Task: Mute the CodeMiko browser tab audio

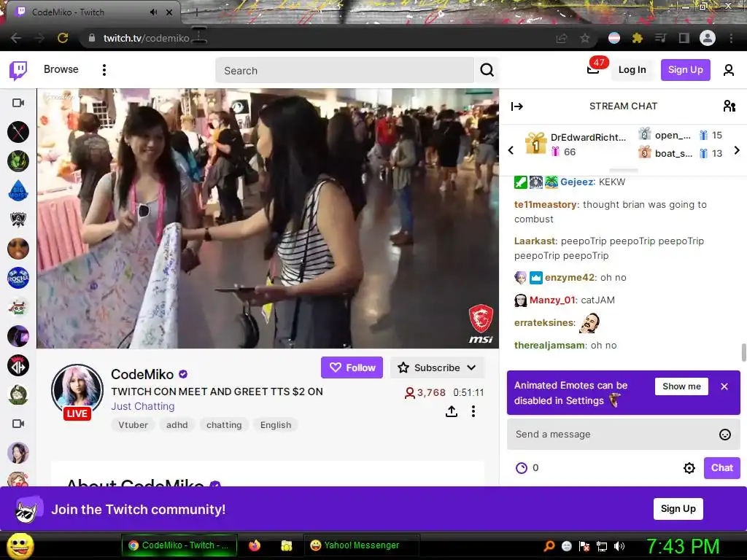Action: click(153, 12)
